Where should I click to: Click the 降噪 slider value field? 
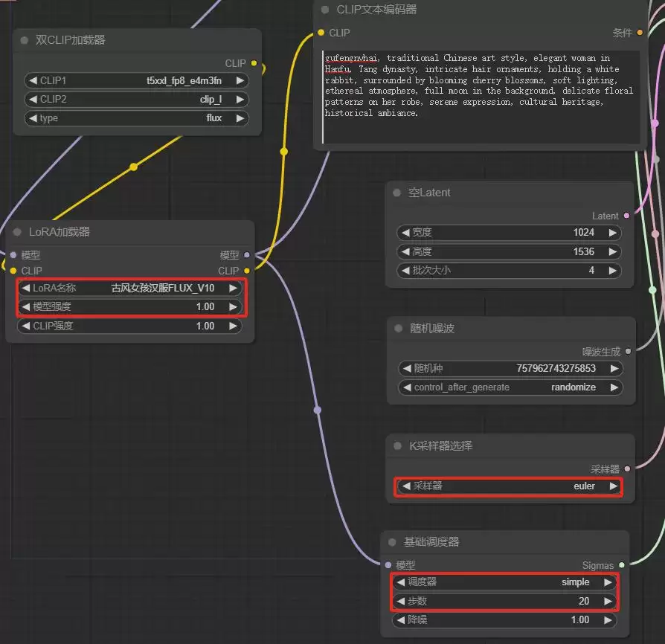[x=504, y=620]
